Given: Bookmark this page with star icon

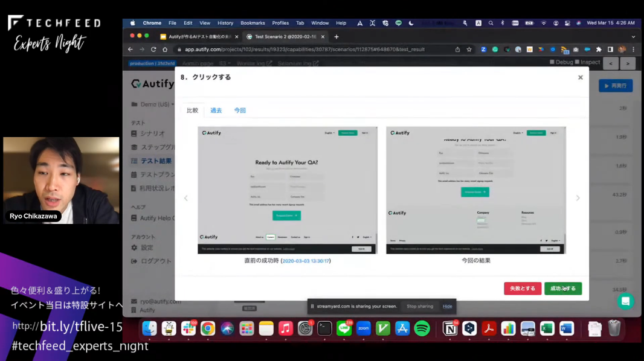Looking at the screenshot, I should [x=469, y=50].
